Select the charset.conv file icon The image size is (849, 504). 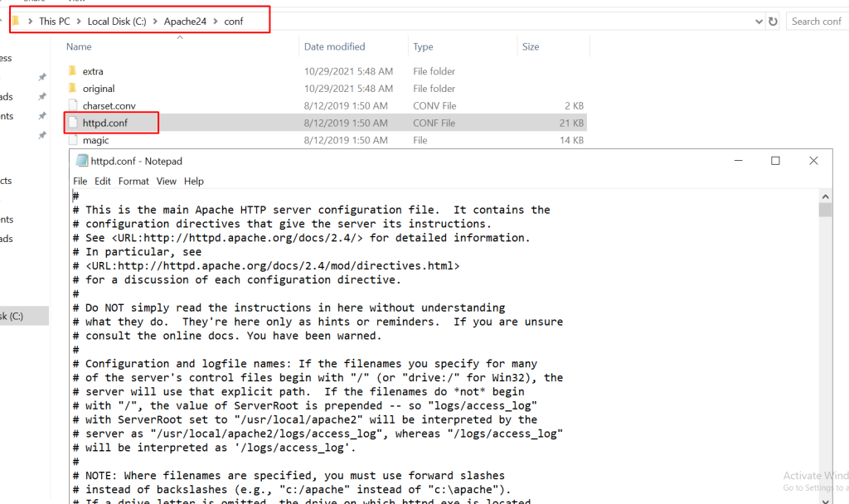tap(75, 105)
